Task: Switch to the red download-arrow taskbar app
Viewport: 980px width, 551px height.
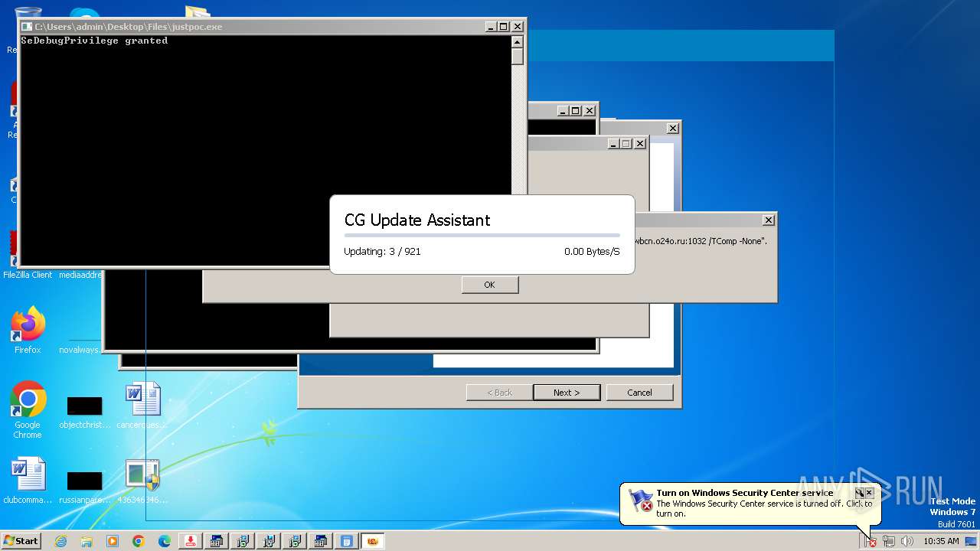Action: pyautogui.click(x=191, y=541)
